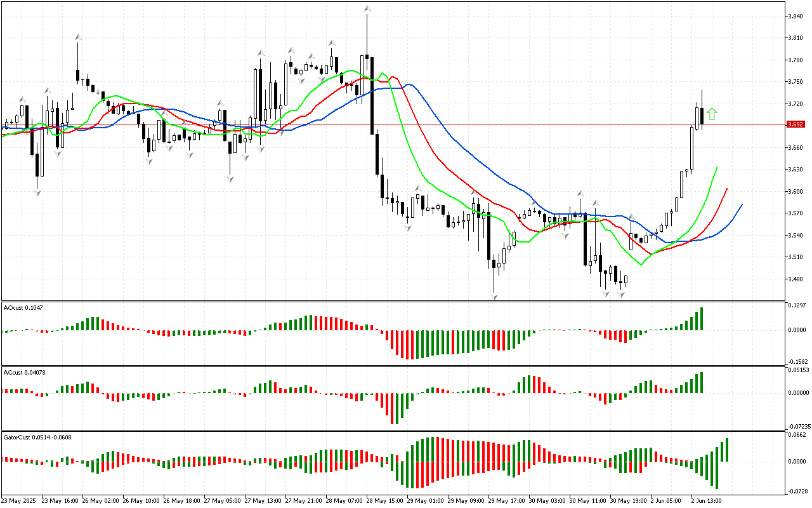Click the GatorCust 0.0514 -0.0608 label

[37, 437]
